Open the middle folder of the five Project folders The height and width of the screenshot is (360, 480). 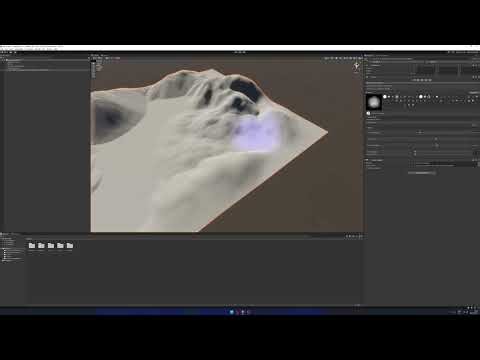point(51,246)
